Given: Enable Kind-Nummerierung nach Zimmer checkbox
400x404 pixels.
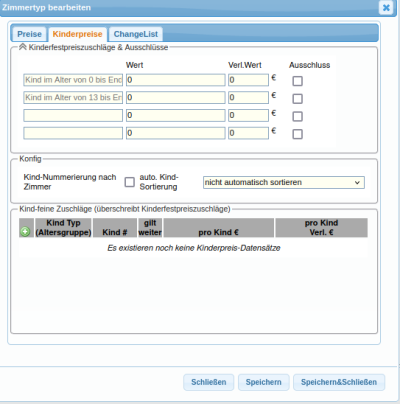Looking at the screenshot, I should point(129,182).
